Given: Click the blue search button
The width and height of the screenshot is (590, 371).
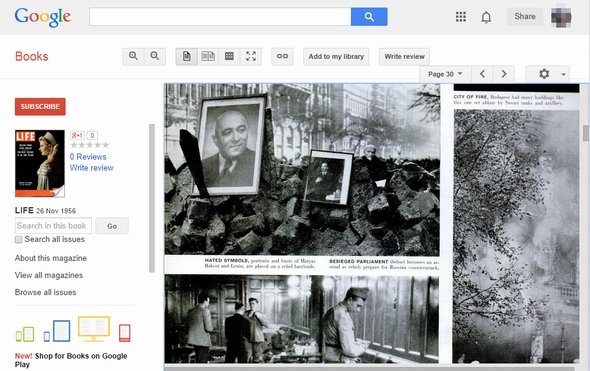Looking at the screenshot, I should (369, 17).
